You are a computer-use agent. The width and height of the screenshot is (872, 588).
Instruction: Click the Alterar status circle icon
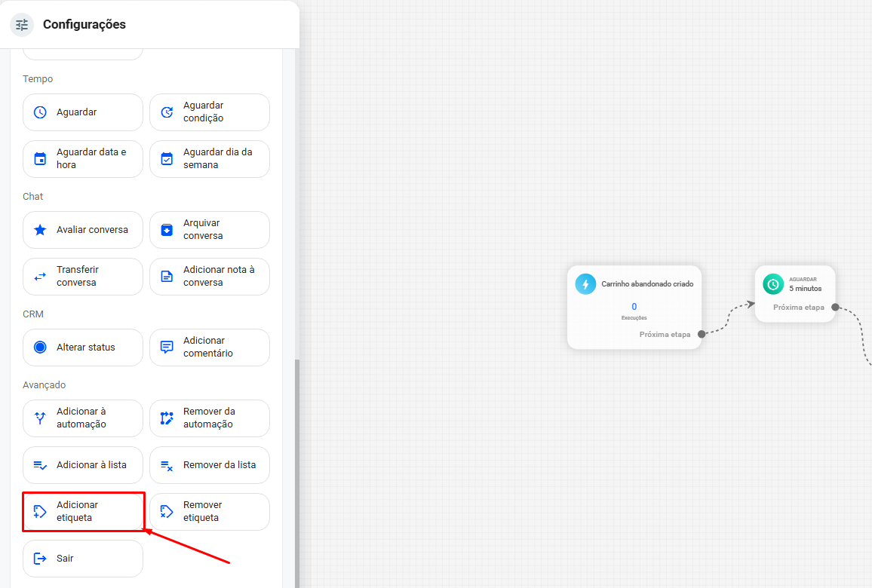(40, 348)
